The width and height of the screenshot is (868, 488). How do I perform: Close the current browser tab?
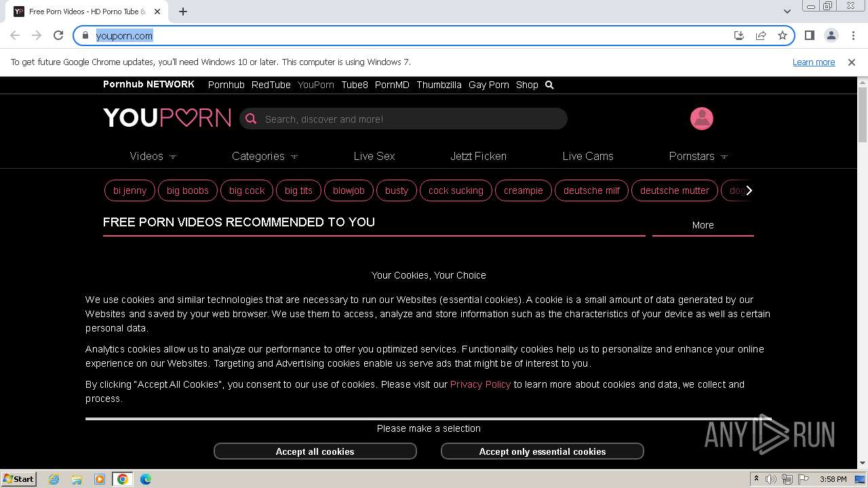(x=158, y=12)
